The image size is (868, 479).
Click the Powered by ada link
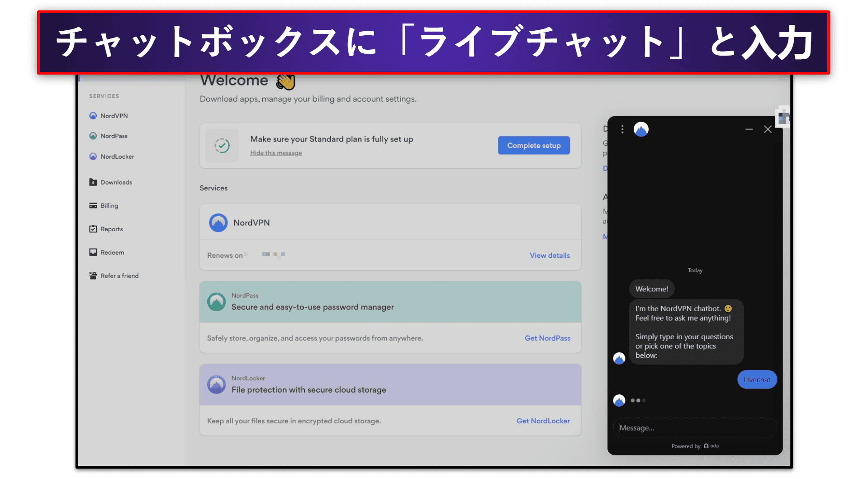coord(695,446)
